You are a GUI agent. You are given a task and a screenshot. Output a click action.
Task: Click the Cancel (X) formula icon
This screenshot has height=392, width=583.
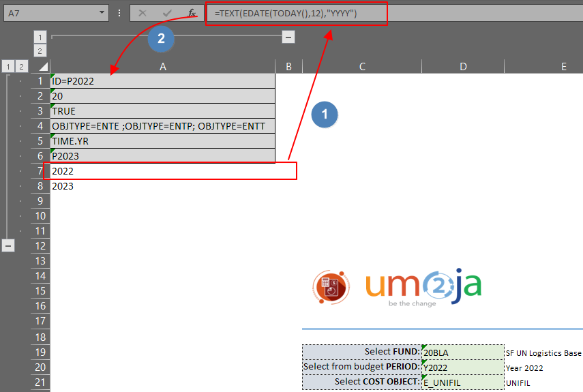coord(143,13)
